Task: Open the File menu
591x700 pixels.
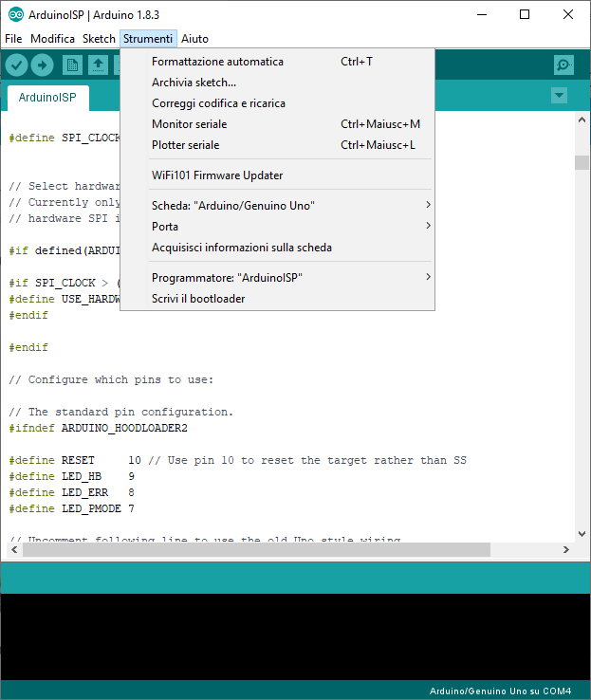Action: click(13, 39)
